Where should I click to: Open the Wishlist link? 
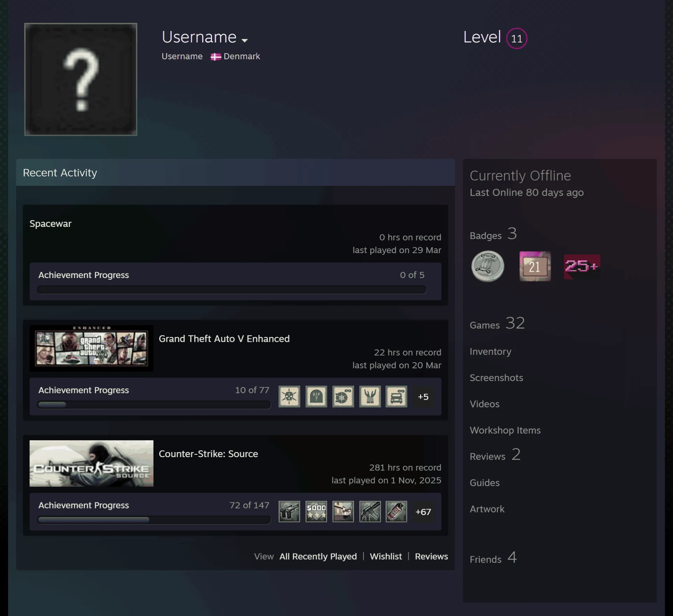tap(386, 556)
